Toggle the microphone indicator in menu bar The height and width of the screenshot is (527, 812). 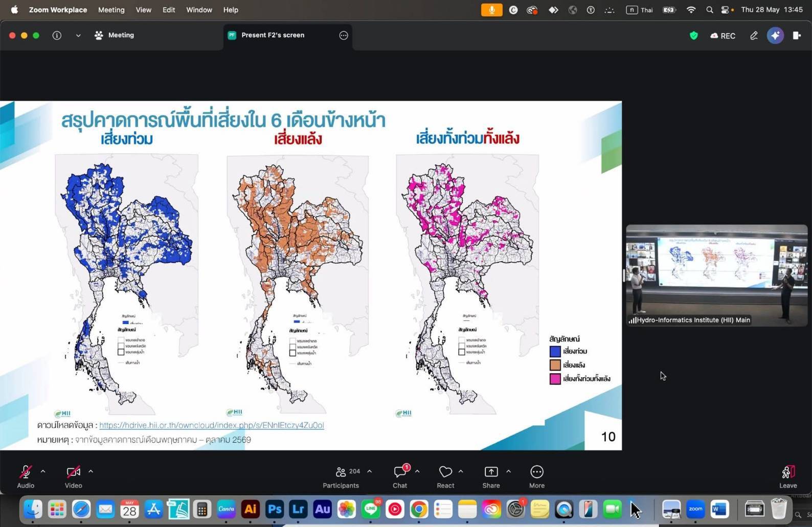491,10
